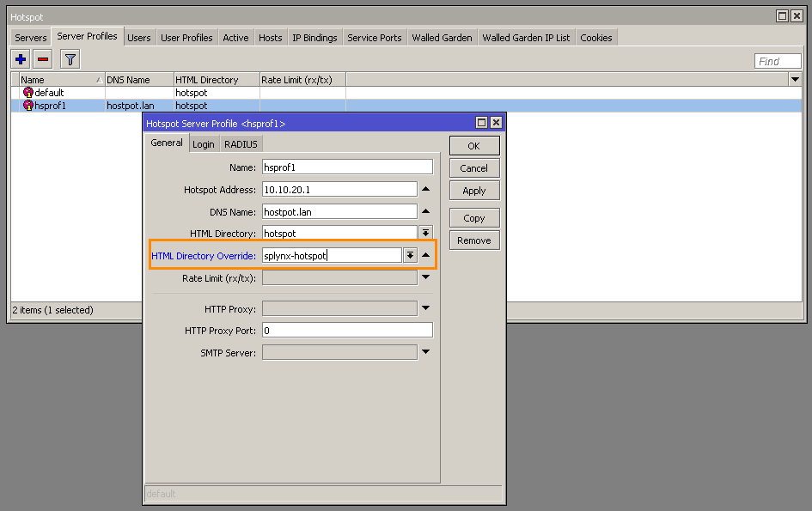Click the red minus remove icon
Screen dimensions: 812x511
(43, 59)
